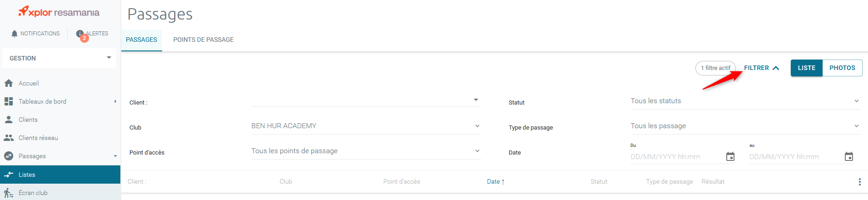Switch to the PHOTOS view

tap(842, 68)
